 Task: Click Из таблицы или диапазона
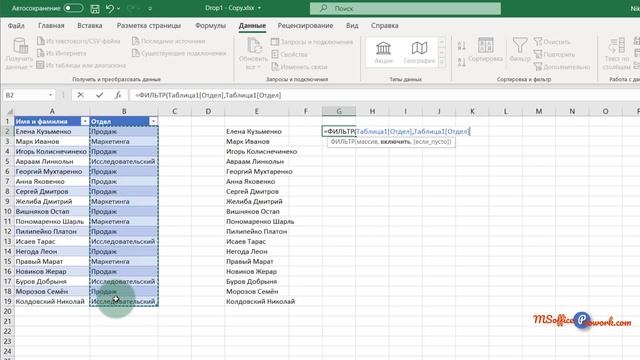(x=81, y=65)
